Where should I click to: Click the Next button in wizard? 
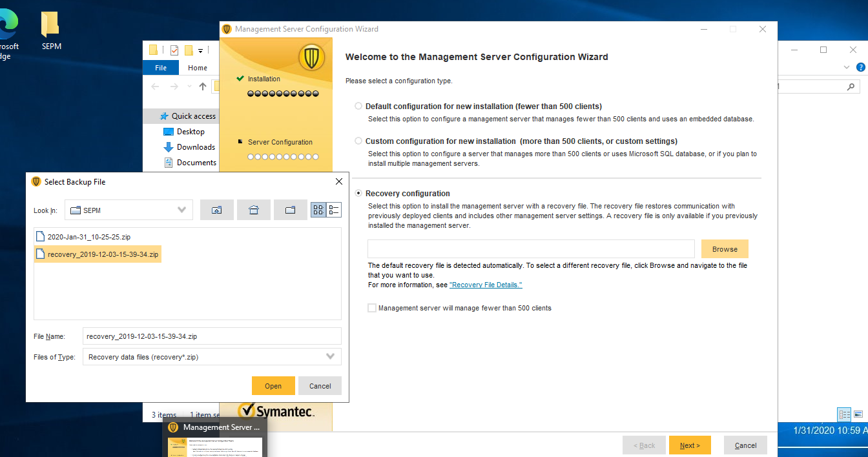[x=690, y=445]
